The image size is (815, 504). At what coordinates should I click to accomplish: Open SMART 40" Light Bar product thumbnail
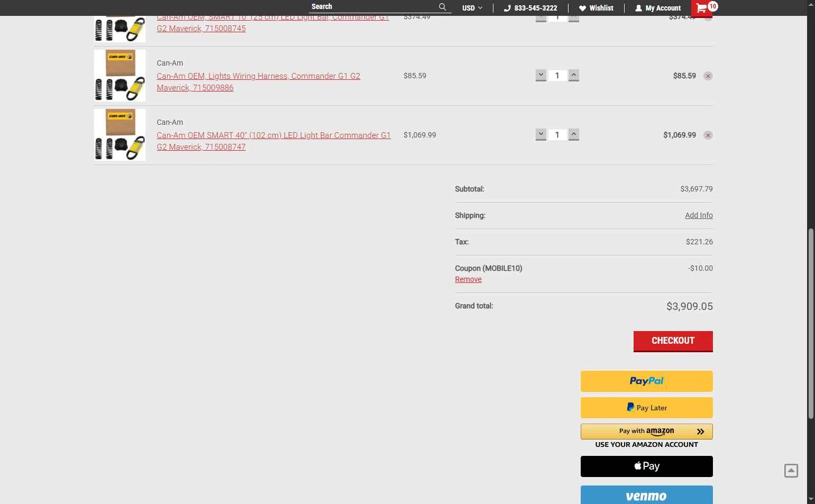click(120, 135)
